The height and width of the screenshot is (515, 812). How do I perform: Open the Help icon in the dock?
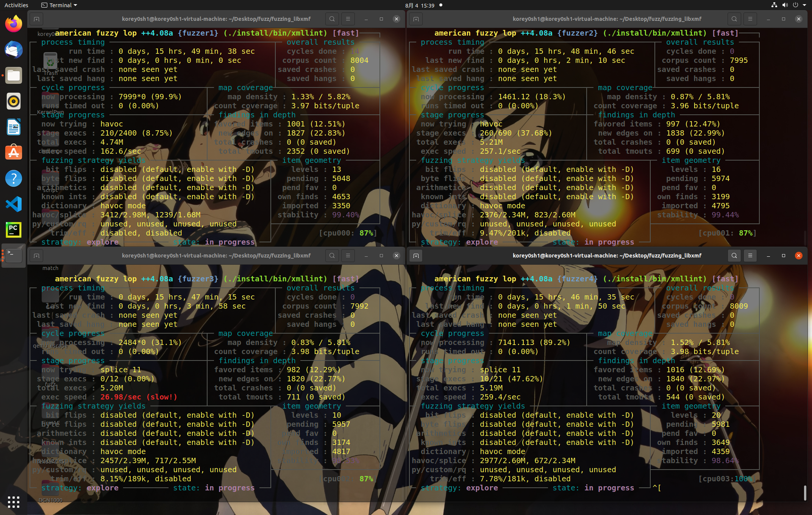[x=14, y=178]
